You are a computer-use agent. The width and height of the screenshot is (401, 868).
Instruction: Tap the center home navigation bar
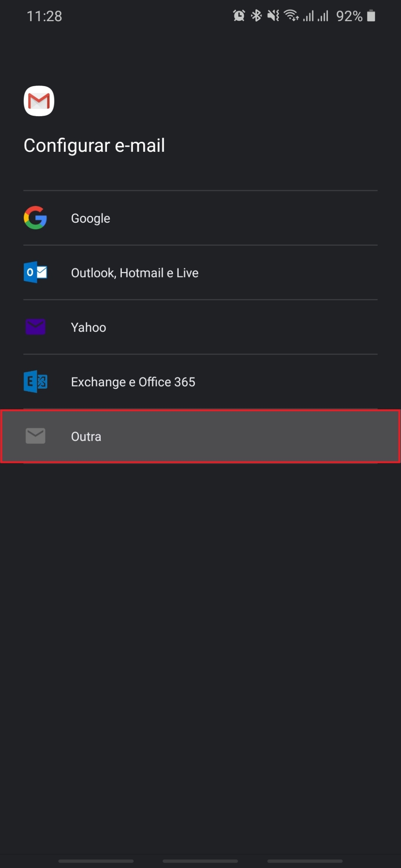tap(200, 861)
